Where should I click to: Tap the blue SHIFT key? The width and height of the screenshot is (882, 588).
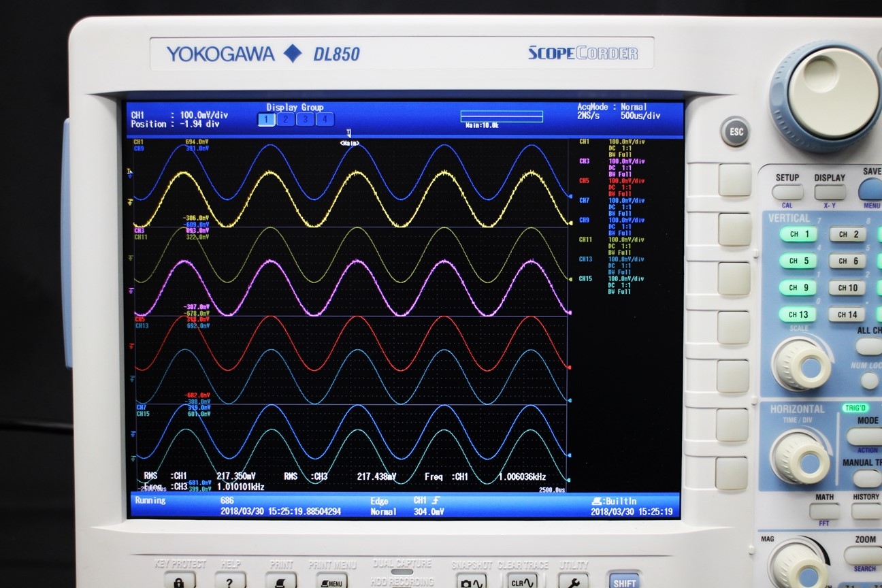pyautogui.click(x=624, y=581)
